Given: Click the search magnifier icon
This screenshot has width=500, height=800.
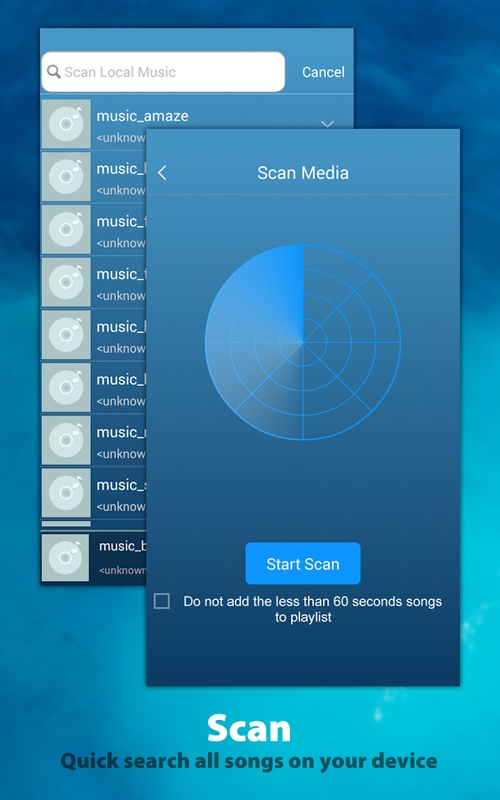Looking at the screenshot, I should [54, 71].
